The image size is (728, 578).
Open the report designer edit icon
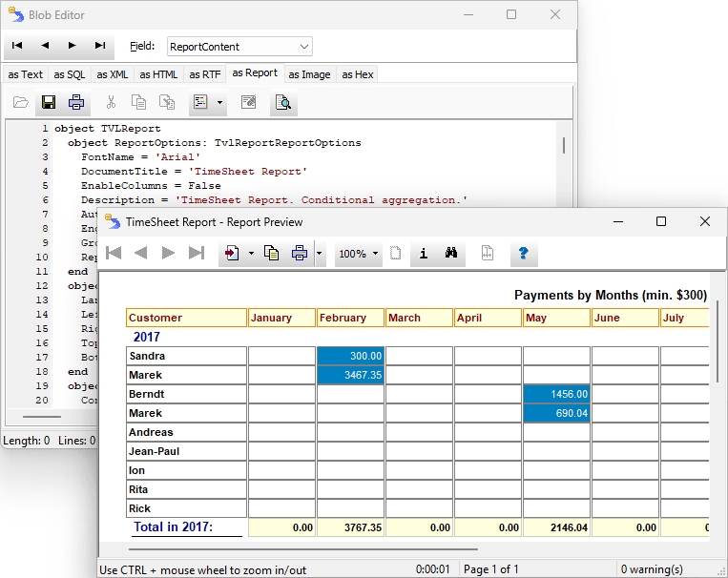coord(249,102)
